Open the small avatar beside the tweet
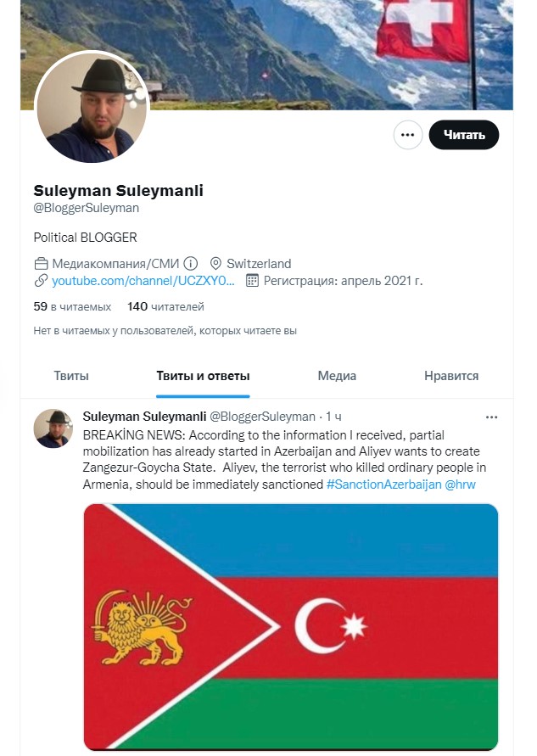 [x=53, y=428]
